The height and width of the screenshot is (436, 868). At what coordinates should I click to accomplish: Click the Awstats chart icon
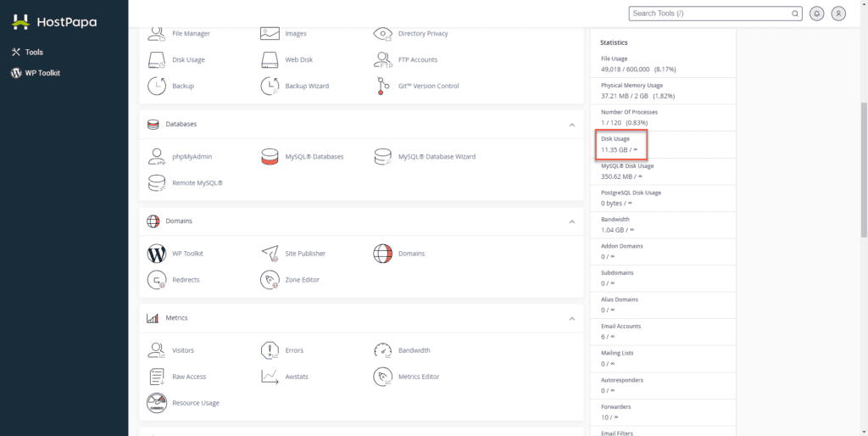click(x=270, y=377)
